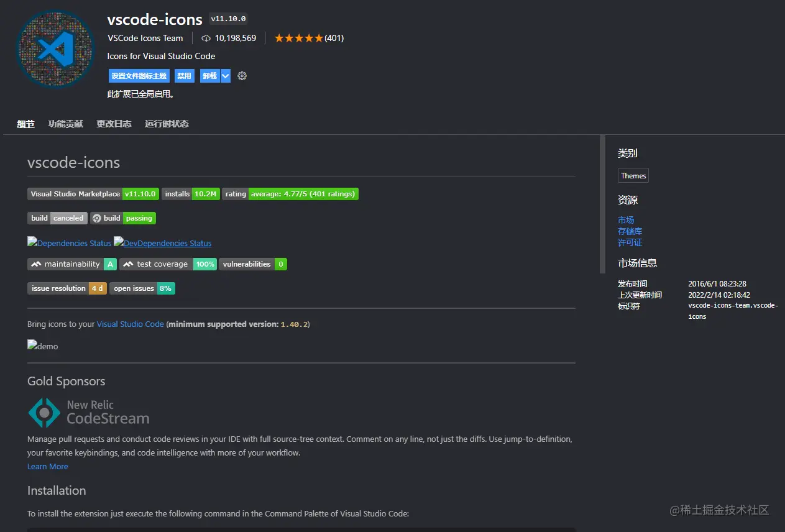The height and width of the screenshot is (532, 785).
Task: Switch to the 细节 details tab
Action: [x=25, y=124]
